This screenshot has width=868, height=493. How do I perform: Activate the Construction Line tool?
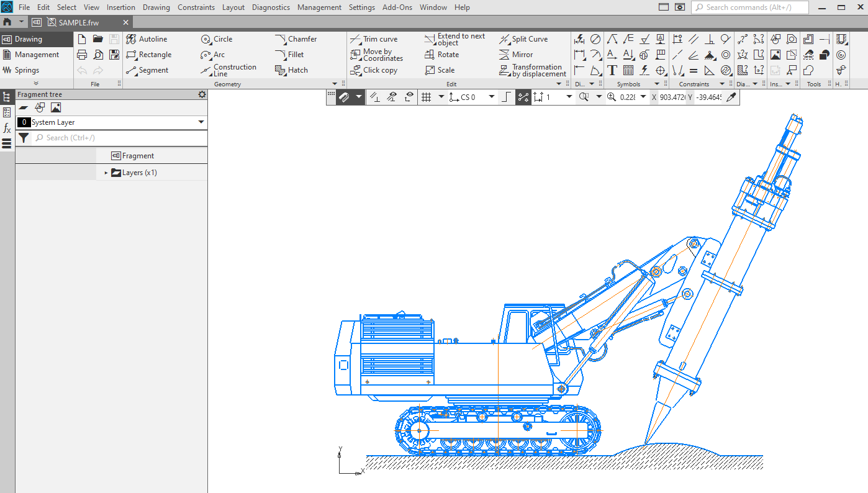pyautogui.click(x=228, y=70)
